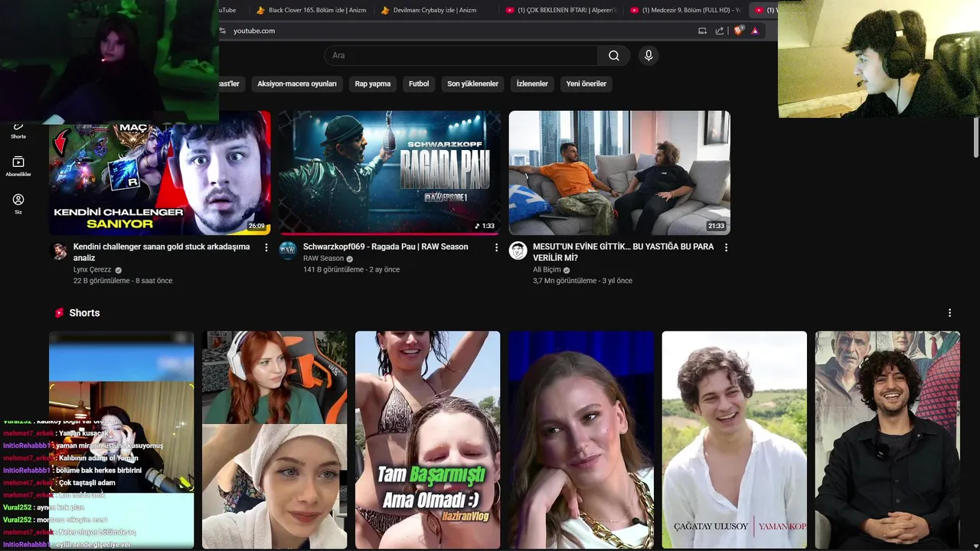The height and width of the screenshot is (551, 980).
Task: Click the cast/screen icon in the address bar
Action: coord(702,31)
